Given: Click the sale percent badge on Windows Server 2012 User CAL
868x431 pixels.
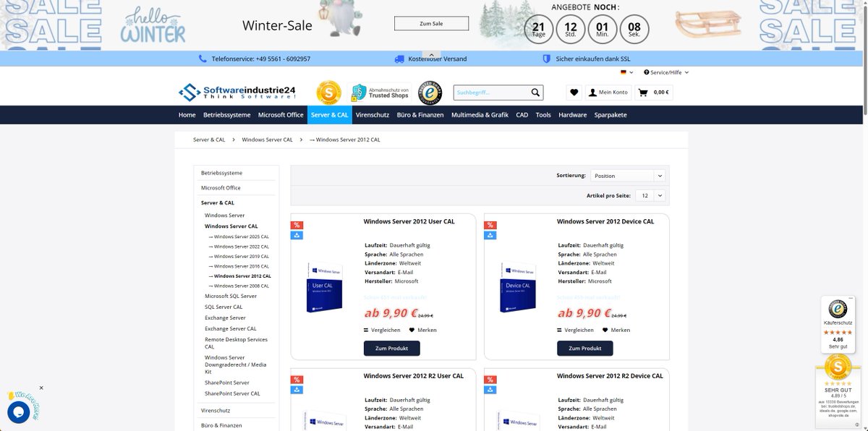Looking at the screenshot, I should point(297,225).
